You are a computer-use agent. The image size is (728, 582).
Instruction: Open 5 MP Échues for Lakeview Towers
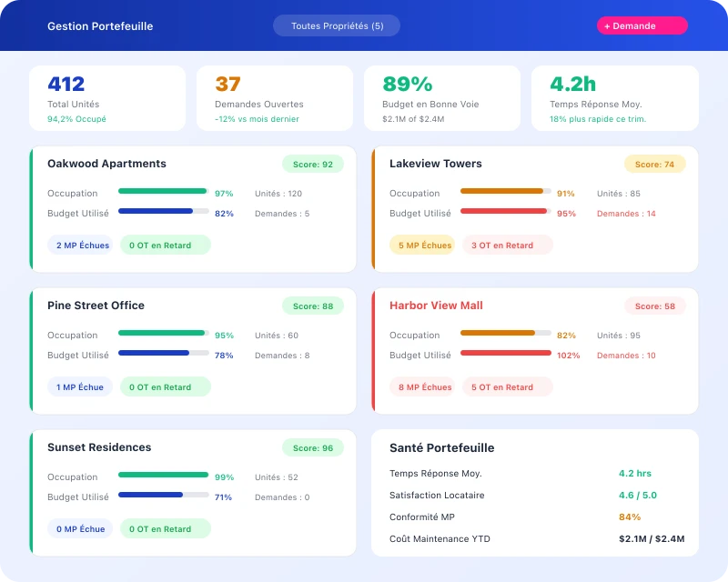pos(422,245)
